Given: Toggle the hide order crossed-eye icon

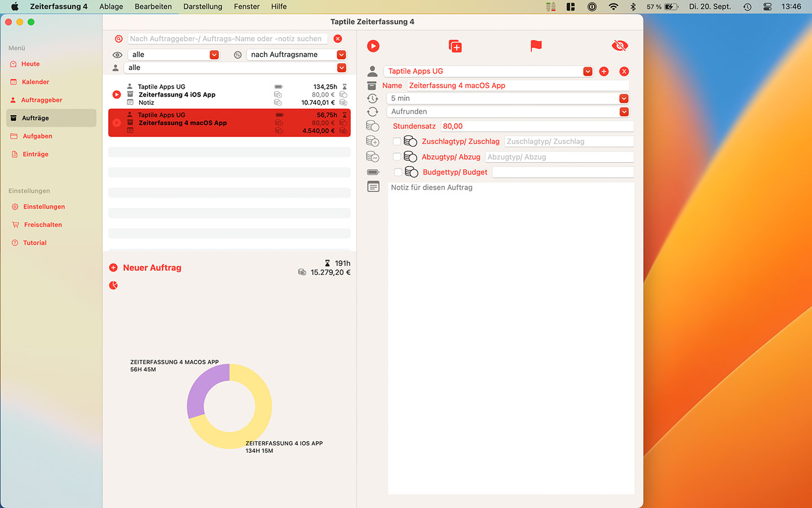Looking at the screenshot, I should (620, 46).
